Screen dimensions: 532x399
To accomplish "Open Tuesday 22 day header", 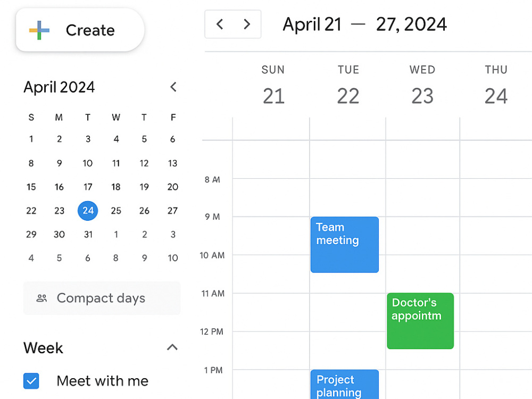I will 348,86.
